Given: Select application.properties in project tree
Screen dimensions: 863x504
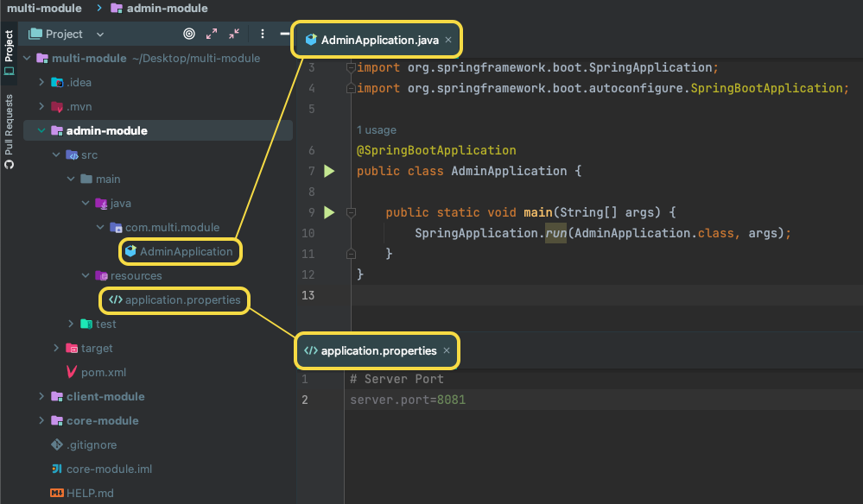Looking at the screenshot, I should pos(183,300).
